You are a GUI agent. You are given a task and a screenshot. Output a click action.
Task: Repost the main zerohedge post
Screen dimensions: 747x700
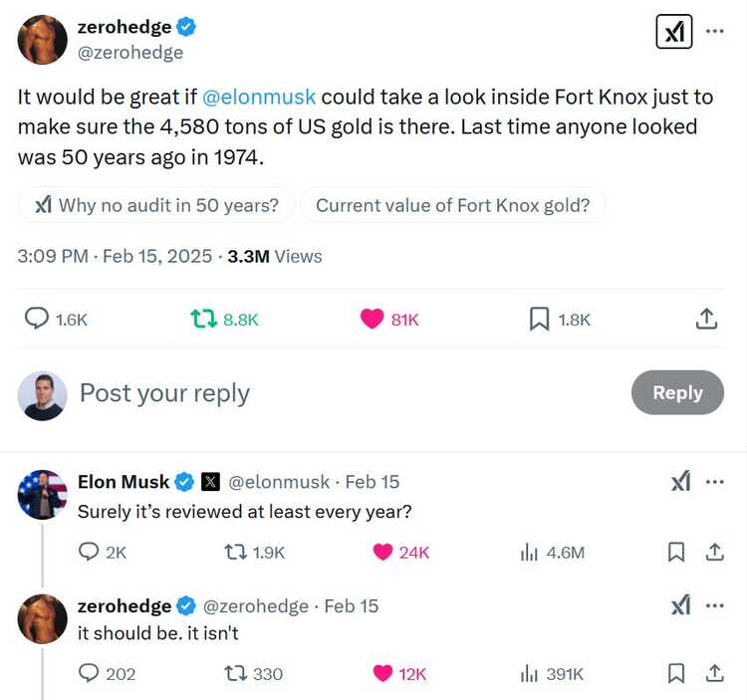(203, 319)
